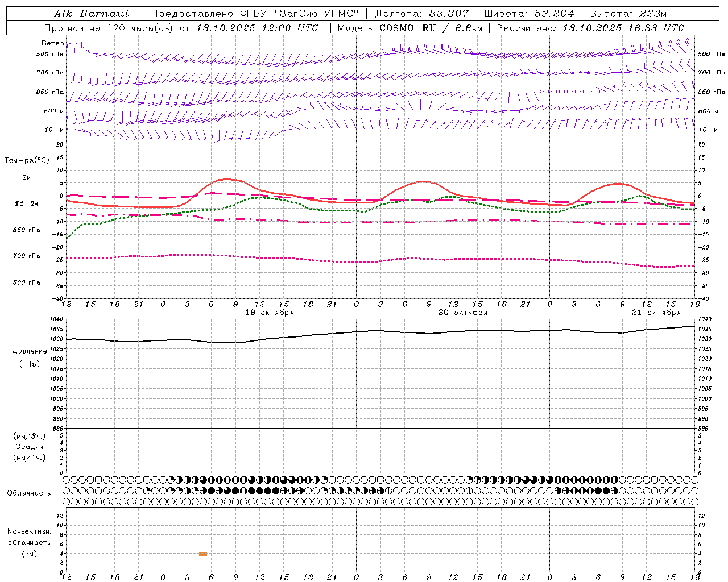The width and height of the screenshot is (728, 582).
Task: Click the orange convective cloud bar
Action: tap(203, 554)
